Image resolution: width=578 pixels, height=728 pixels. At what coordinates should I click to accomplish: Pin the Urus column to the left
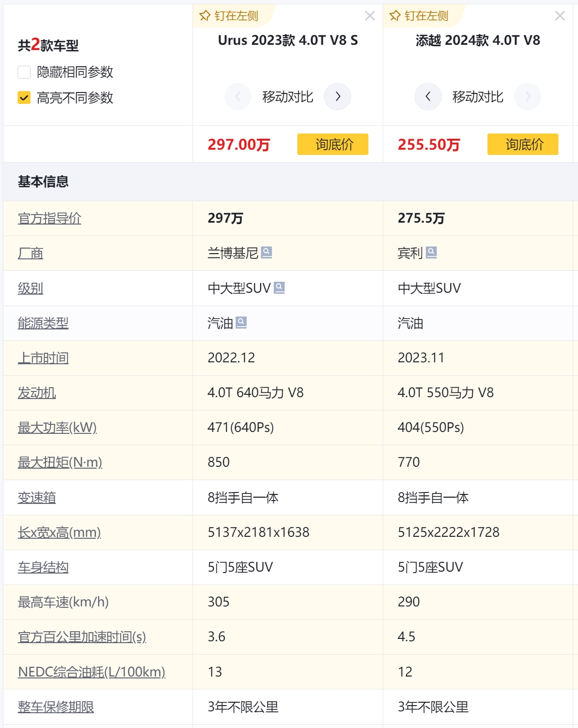229,16
